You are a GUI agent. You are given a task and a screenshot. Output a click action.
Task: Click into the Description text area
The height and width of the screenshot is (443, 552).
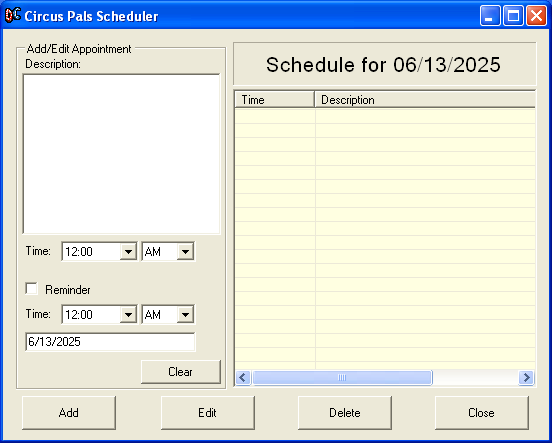click(121, 154)
